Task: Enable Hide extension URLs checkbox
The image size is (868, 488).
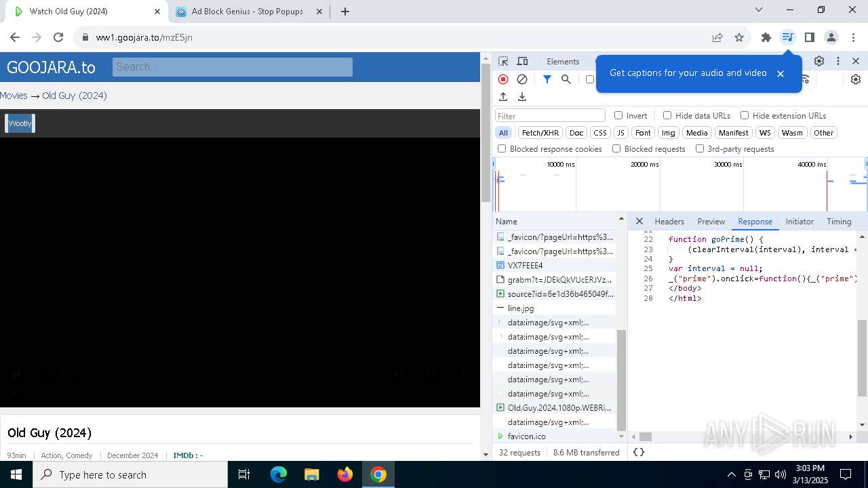Action: point(745,115)
